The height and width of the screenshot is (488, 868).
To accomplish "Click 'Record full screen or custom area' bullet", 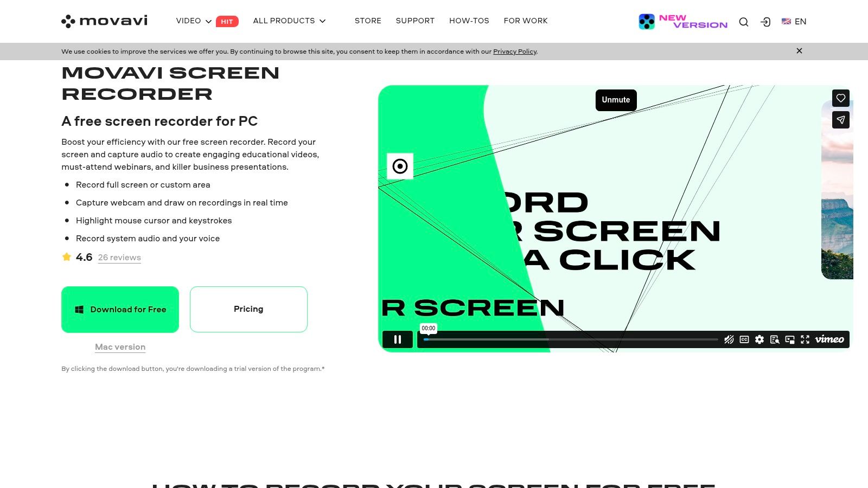I will pyautogui.click(x=143, y=185).
